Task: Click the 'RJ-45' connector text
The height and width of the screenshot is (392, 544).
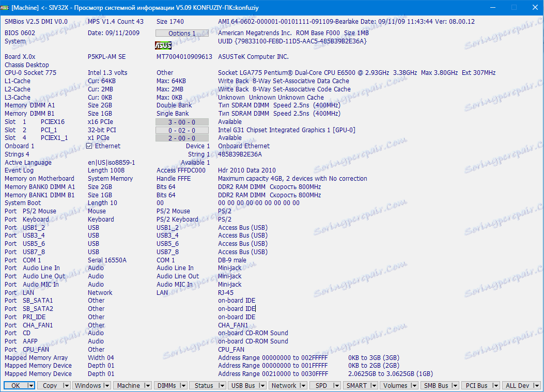Action: 226,293
